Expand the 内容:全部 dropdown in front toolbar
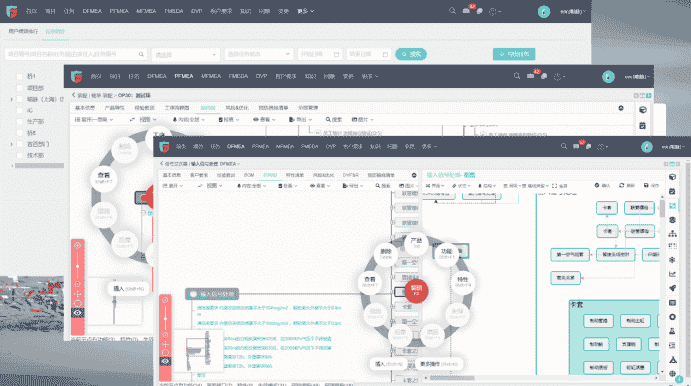The width and height of the screenshot is (691, 386). tap(252, 186)
